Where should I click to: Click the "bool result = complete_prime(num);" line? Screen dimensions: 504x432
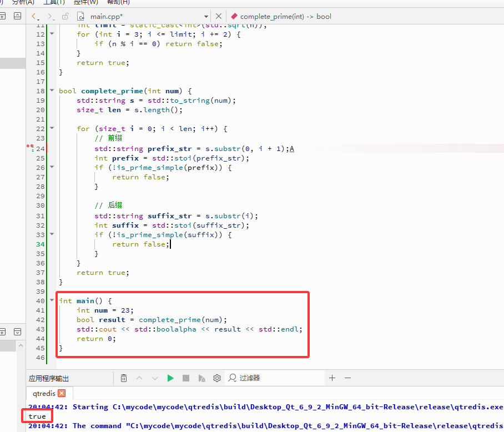tap(152, 320)
